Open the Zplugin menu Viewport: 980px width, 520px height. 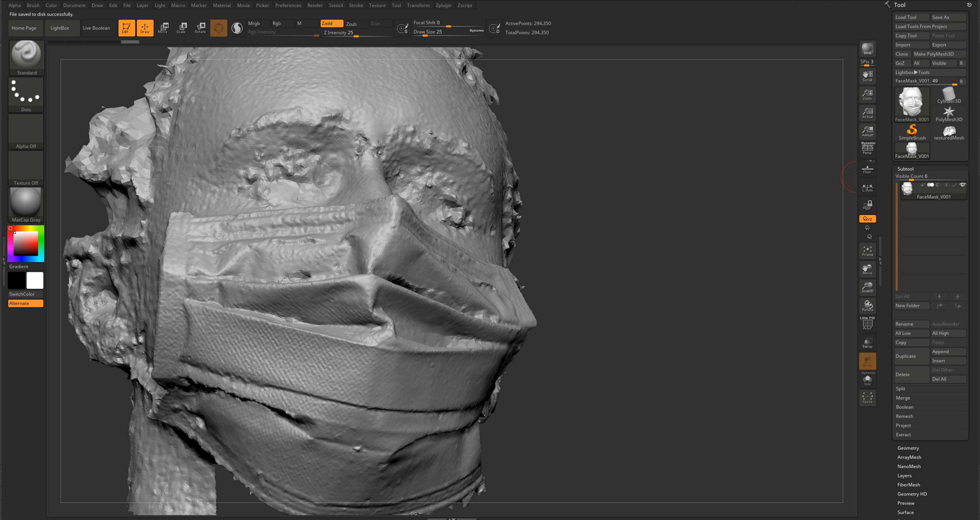coord(443,5)
